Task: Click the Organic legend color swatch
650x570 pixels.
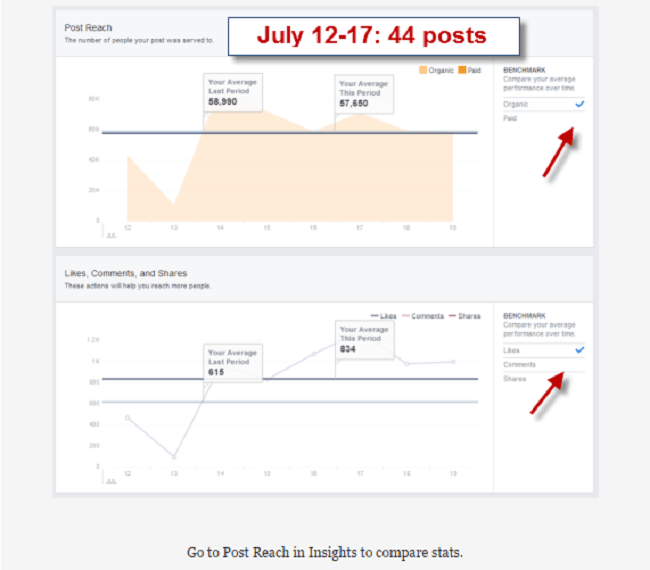Action: tap(423, 70)
